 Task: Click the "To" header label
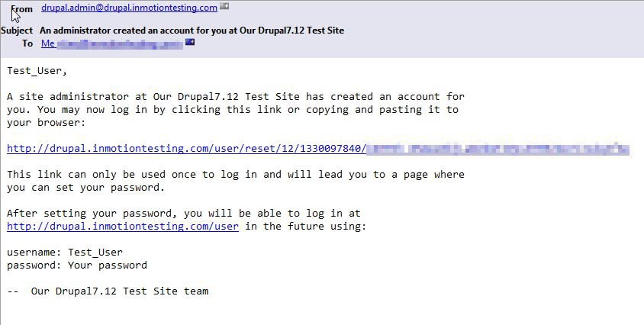[x=27, y=43]
